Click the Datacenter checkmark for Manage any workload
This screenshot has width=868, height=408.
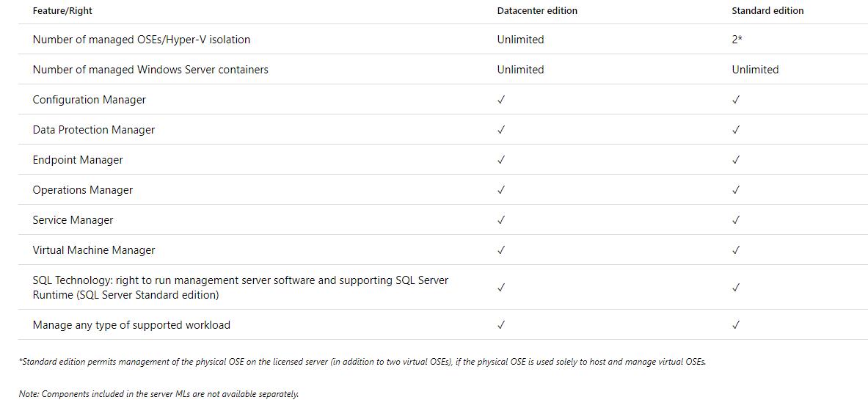[500, 325]
